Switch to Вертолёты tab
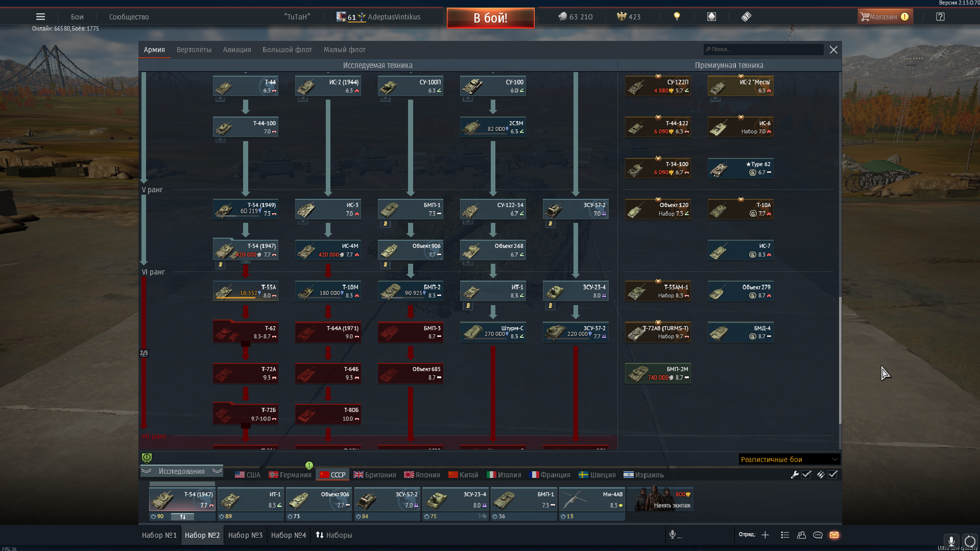 pos(194,50)
